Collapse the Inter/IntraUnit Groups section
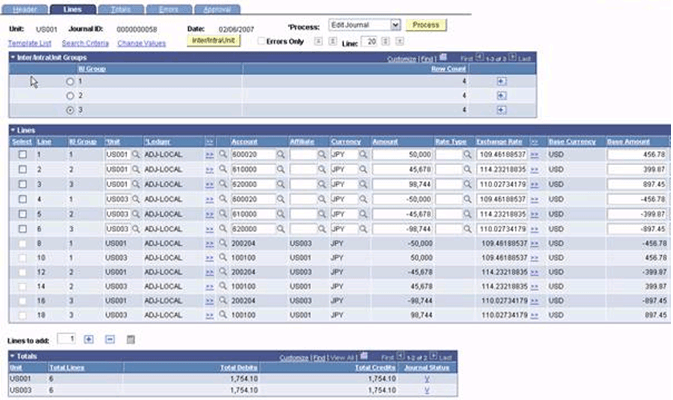673x400 pixels. point(13,57)
